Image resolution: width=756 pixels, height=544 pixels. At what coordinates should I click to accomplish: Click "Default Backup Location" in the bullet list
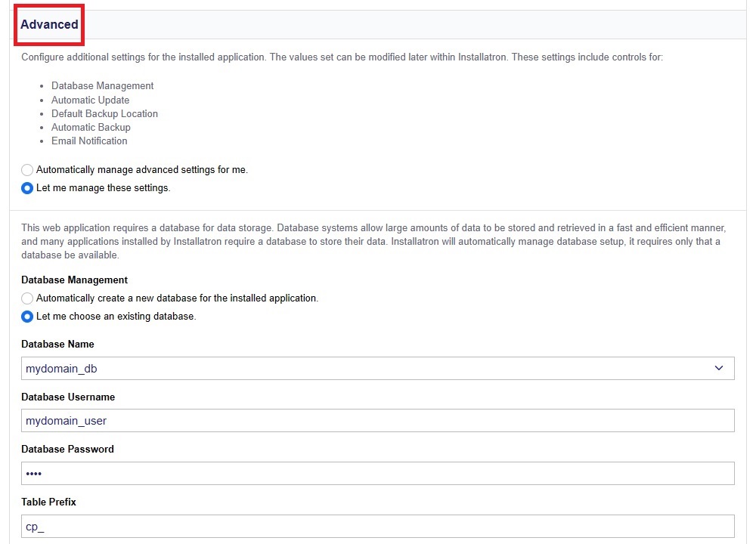coord(104,113)
